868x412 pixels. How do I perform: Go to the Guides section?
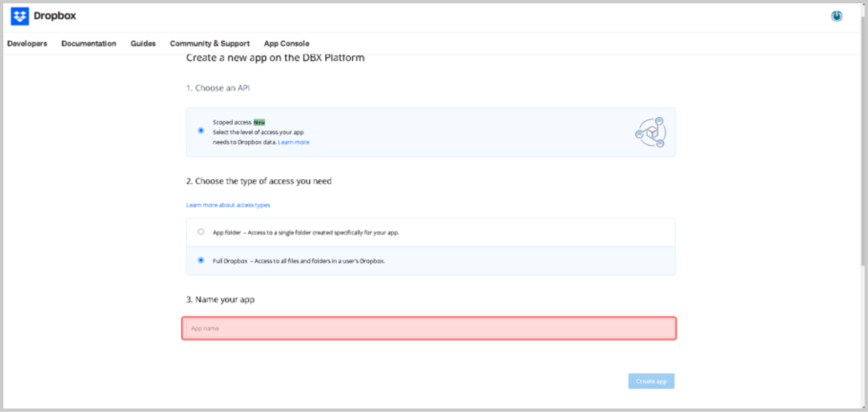coord(143,43)
